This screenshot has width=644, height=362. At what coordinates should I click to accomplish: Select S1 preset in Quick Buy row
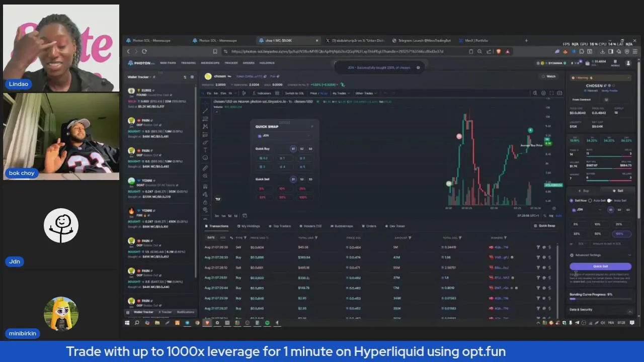click(x=293, y=149)
